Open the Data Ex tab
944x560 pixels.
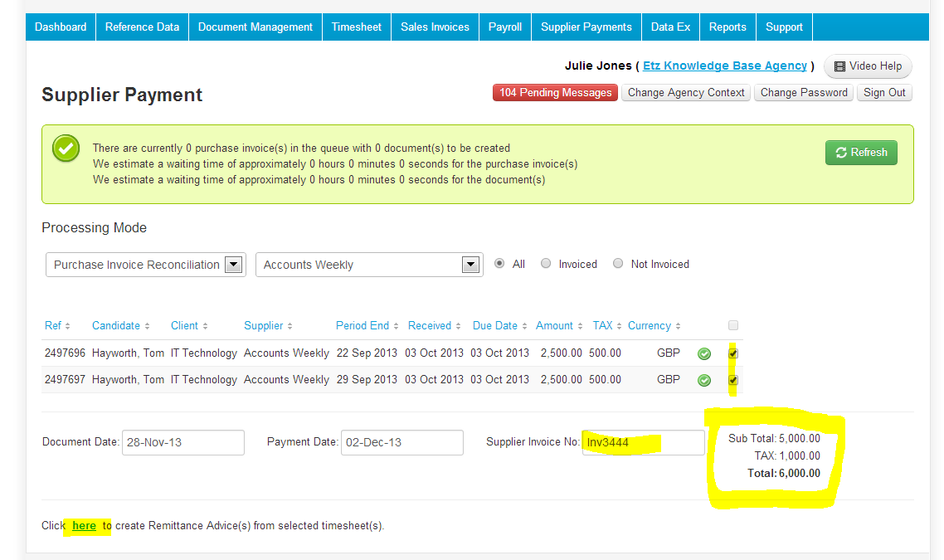pos(671,27)
